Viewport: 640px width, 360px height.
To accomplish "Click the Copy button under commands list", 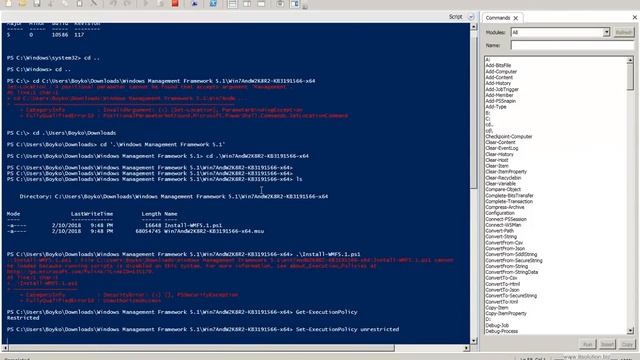I will [627, 344].
